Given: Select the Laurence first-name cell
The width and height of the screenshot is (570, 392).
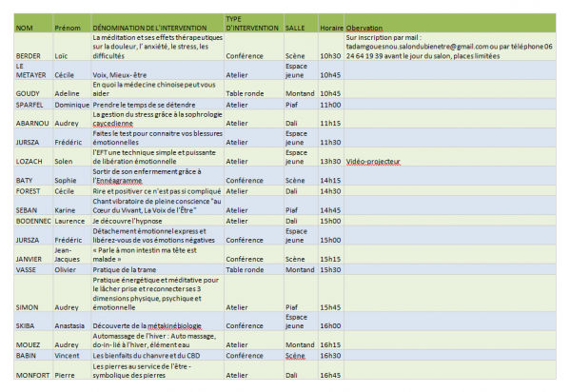Looking at the screenshot, I should 72,221.
